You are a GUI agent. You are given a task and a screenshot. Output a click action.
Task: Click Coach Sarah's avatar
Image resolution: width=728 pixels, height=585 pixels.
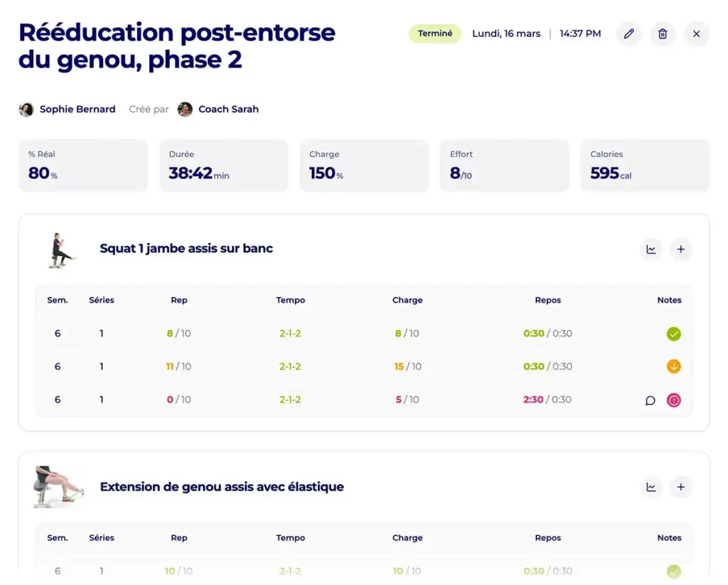[x=185, y=109]
